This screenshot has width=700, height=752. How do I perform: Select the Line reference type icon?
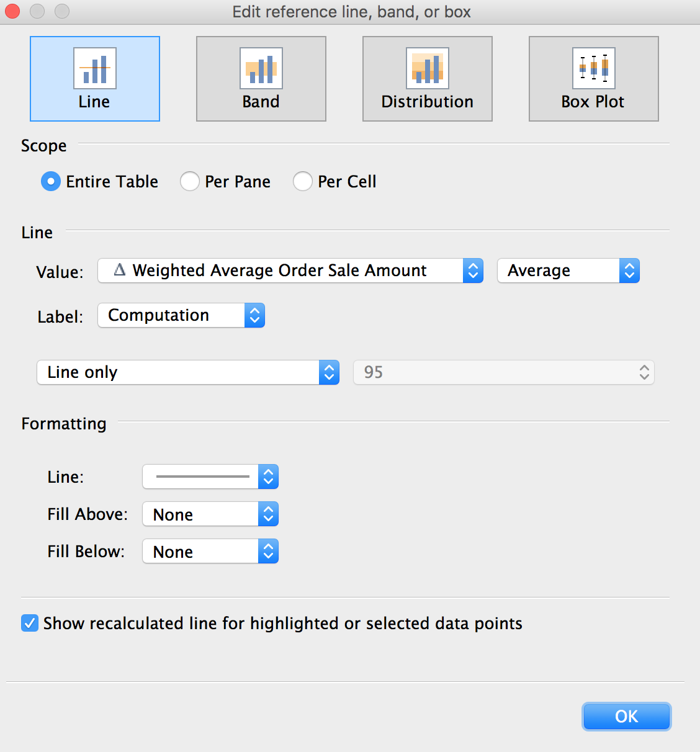coord(94,68)
